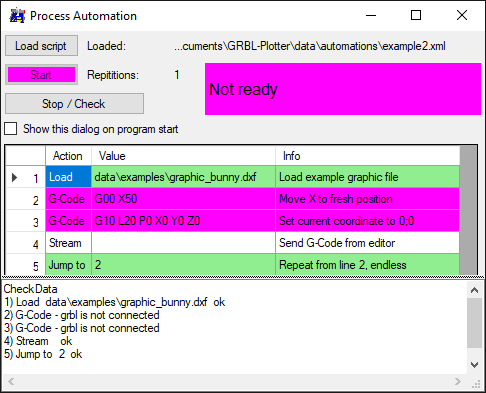This screenshot has width=486, height=393.
Task: Click the Action column header
Action: [68, 156]
